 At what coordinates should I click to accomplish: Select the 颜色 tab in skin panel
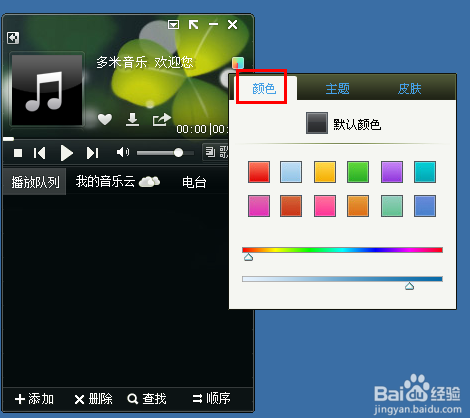264,89
